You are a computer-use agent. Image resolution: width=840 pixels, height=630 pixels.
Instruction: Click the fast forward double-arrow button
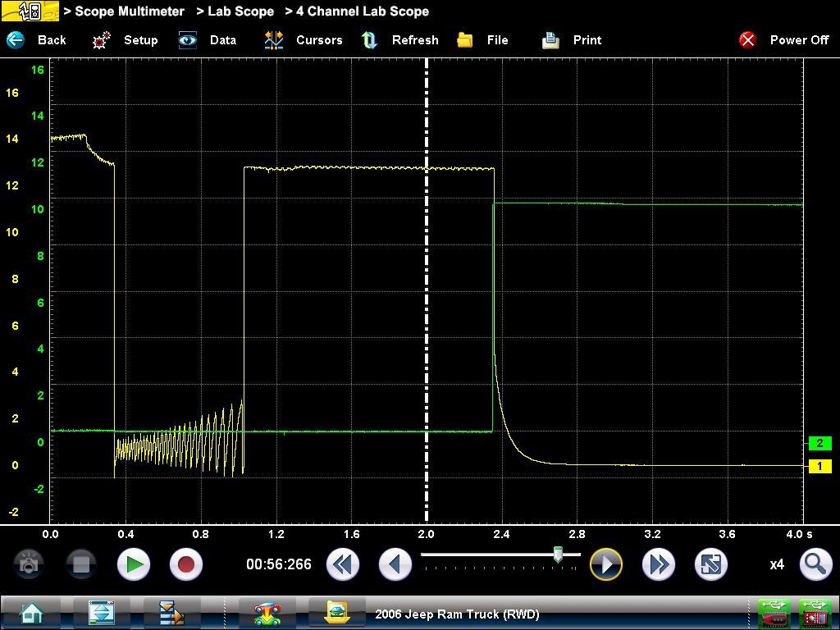[x=658, y=564]
